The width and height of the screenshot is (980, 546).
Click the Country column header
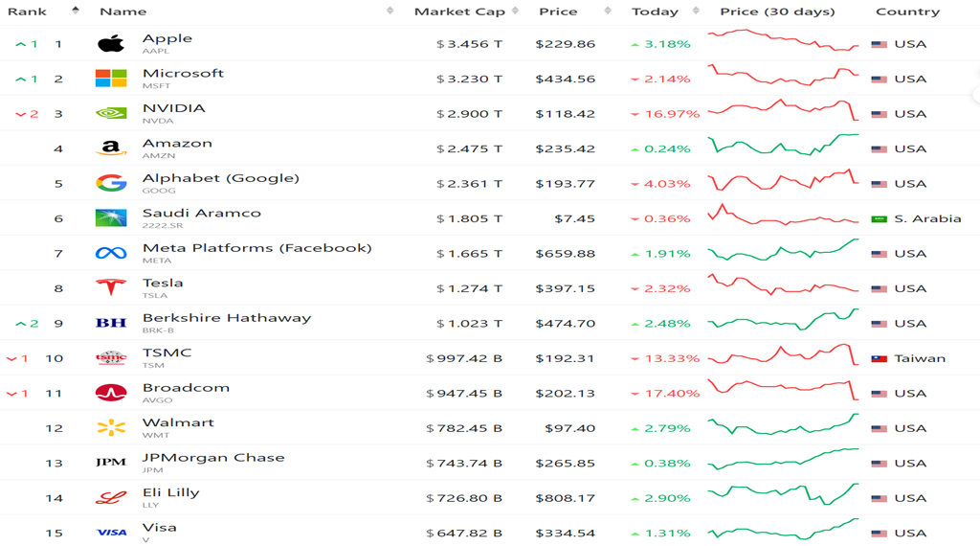click(x=906, y=11)
